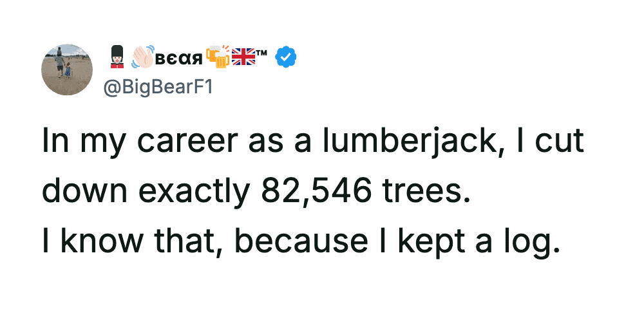The image size is (644, 309).
Task: Click the word "exactly" in the tweet
Action: point(196,191)
